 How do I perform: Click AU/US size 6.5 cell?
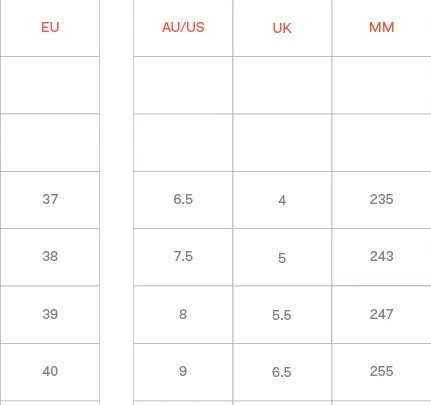click(x=183, y=199)
